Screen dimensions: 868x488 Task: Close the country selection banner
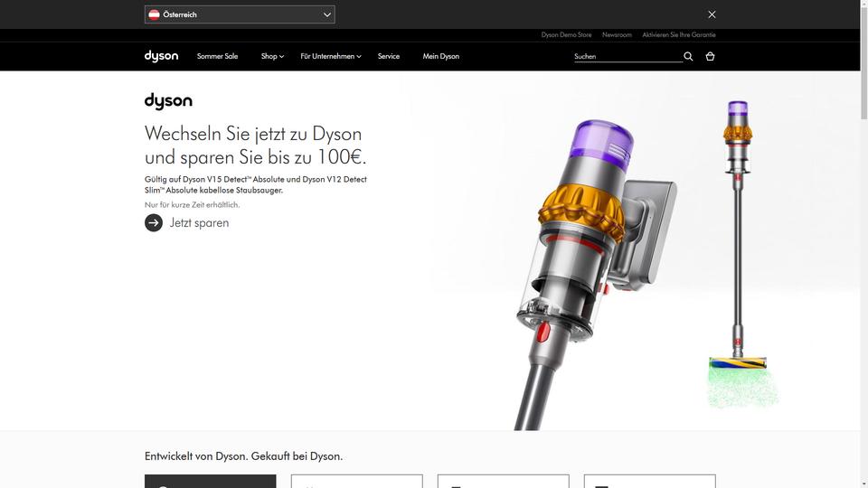712,14
